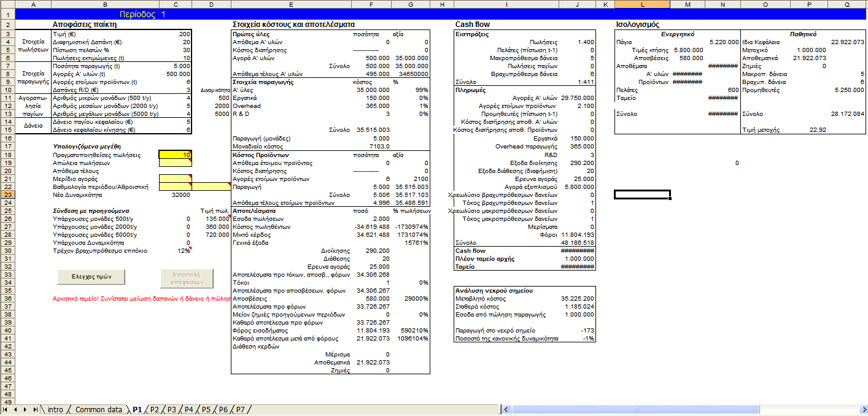Open the intro sheet tab
The height and width of the screenshot is (416, 868).
pos(55,409)
